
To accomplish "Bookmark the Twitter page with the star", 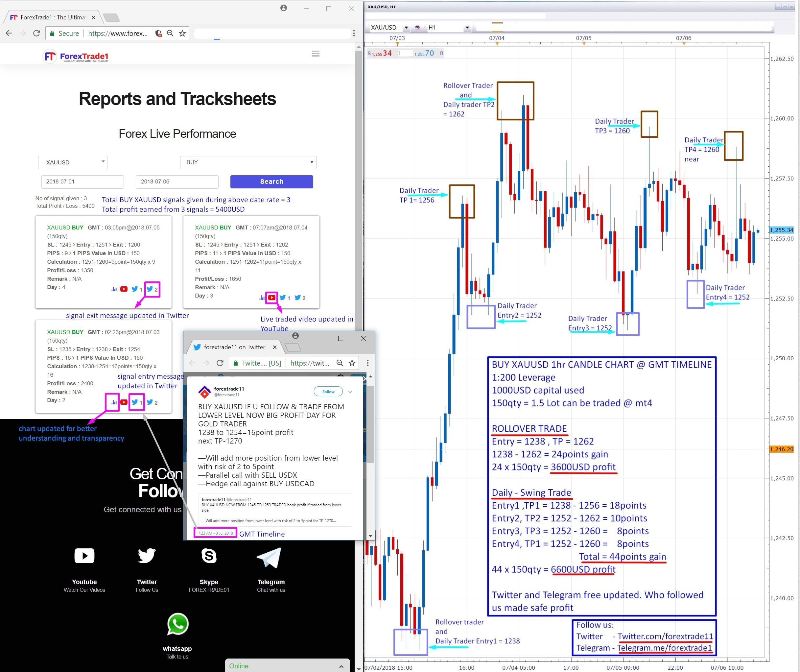I will [x=352, y=363].
